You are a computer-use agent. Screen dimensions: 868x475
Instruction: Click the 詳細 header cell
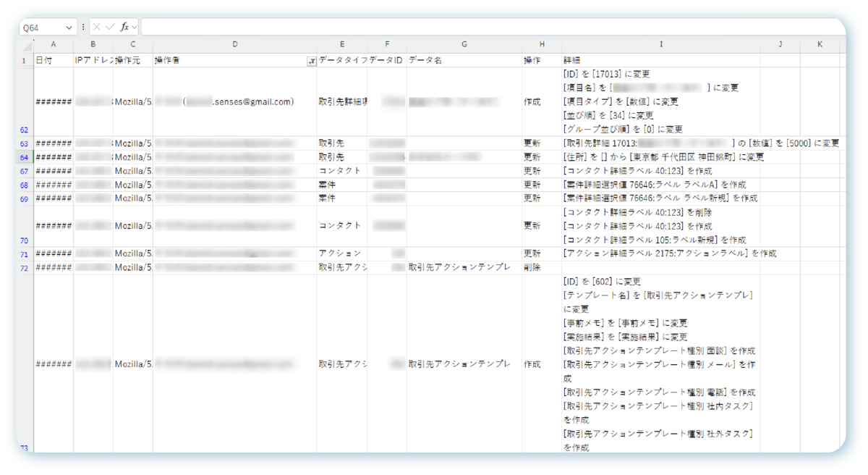[x=660, y=61]
